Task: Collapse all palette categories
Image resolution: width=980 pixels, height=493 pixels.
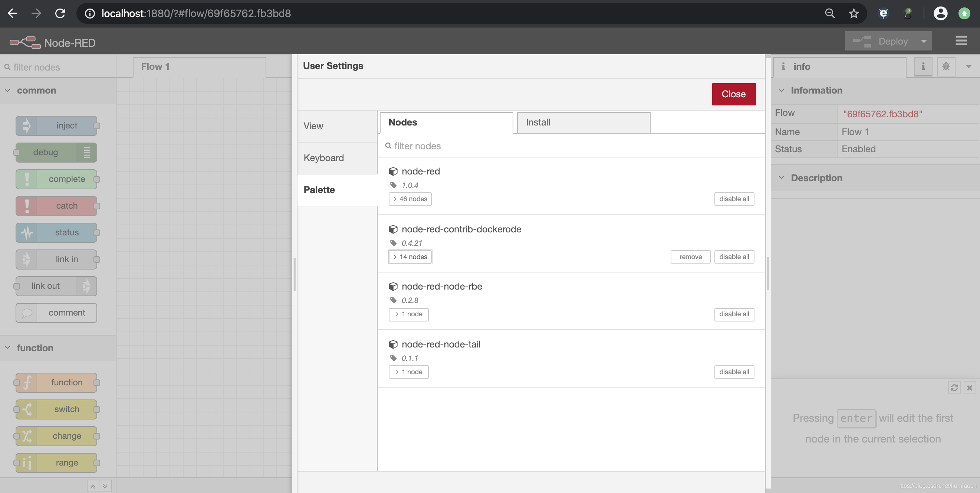Action: [x=93, y=486]
